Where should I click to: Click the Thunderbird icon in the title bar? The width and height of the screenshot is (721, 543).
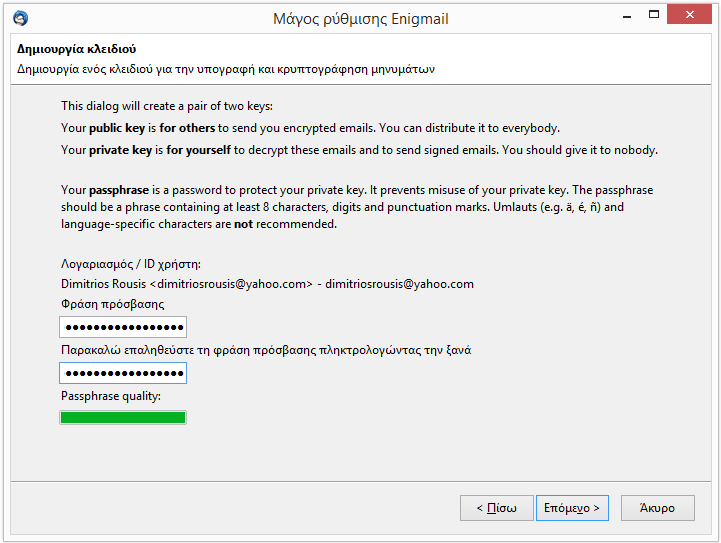(21, 18)
